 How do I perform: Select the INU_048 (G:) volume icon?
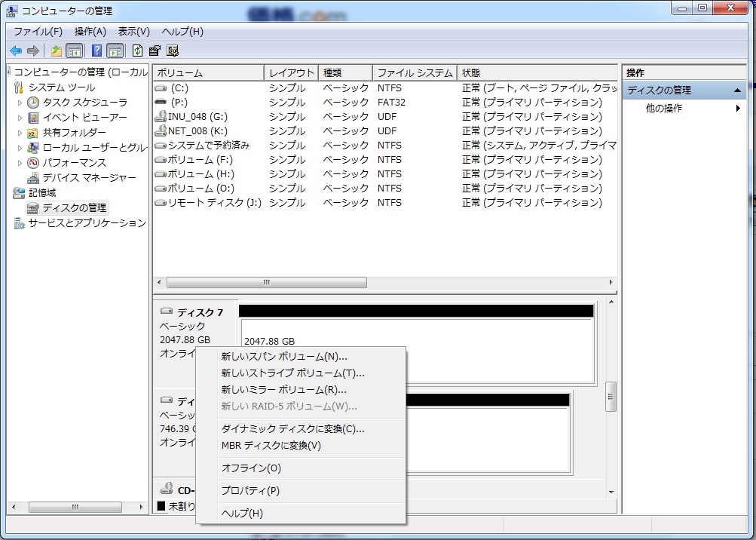point(160,117)
